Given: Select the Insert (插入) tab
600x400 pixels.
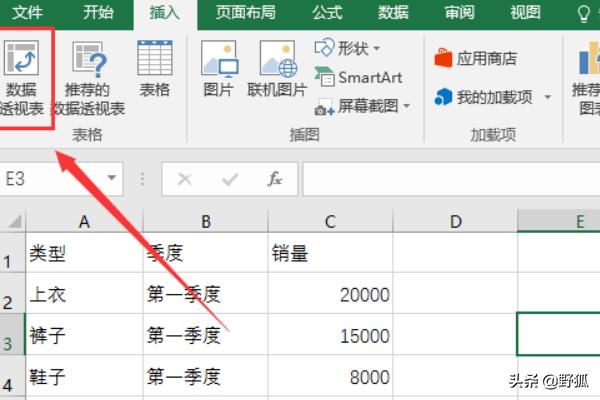Looking at the screenshot, I should point(165,14).
